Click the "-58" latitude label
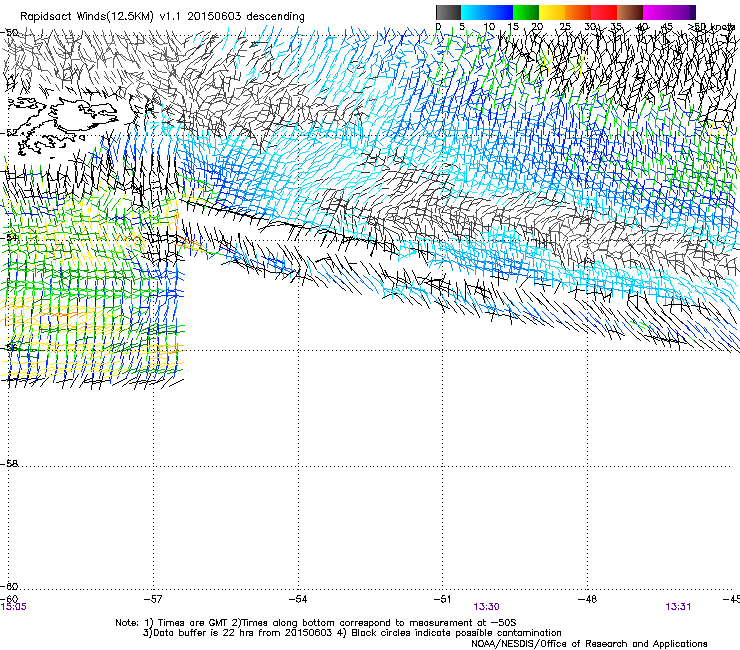The height and width of the screenshot is (650, 740). (9, 464)
